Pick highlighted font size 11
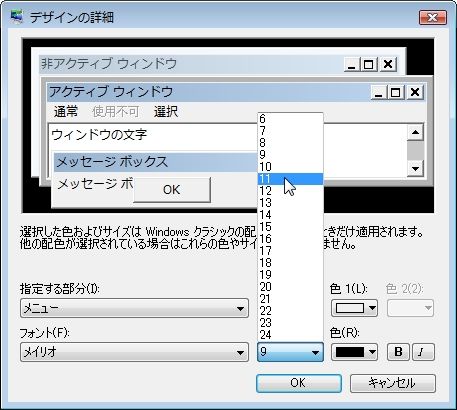This screenshot has height=410, width=457. click(x=290, y=179)
